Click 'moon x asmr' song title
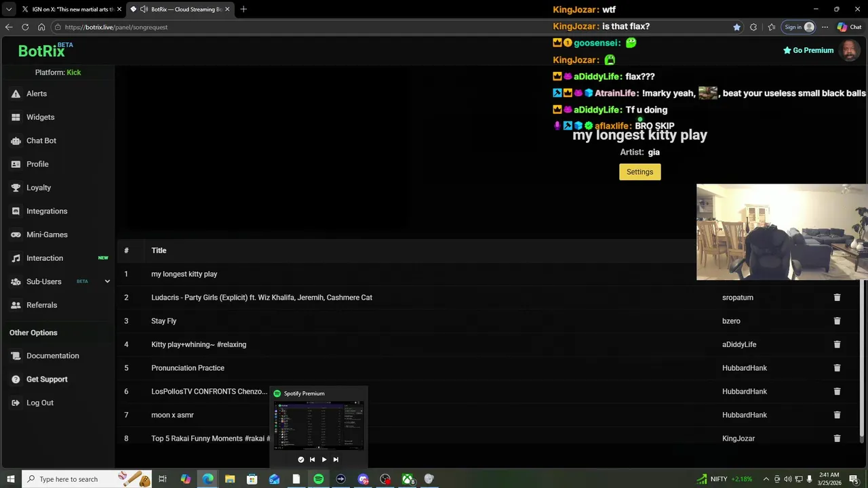Screen dimensions: 868x488 (x=172, y=415)
